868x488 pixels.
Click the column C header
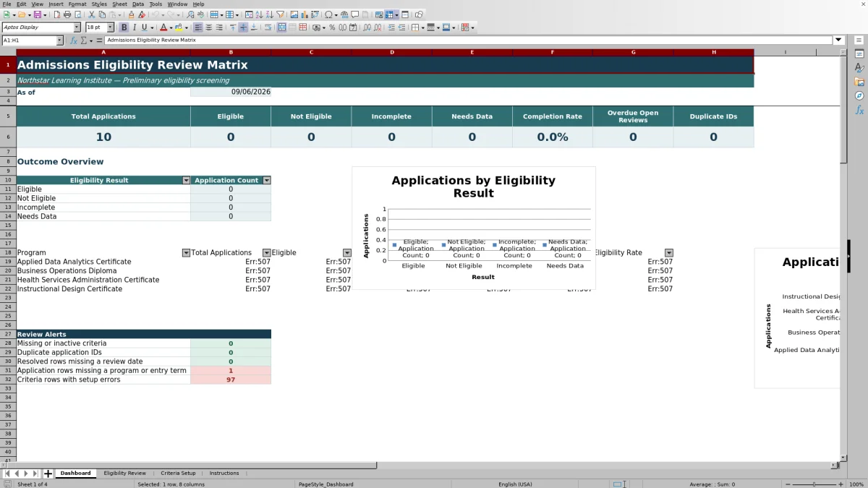311,52
